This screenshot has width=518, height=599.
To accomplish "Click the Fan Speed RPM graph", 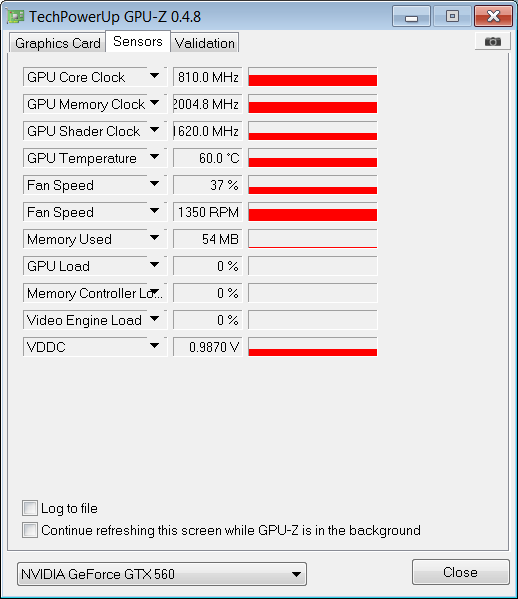I will coord(312,212).
